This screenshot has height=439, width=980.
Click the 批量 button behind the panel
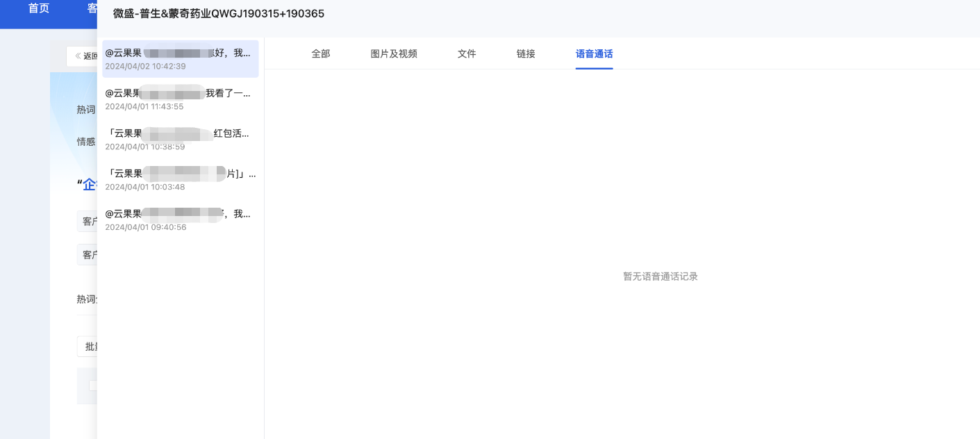pos(88,347)
